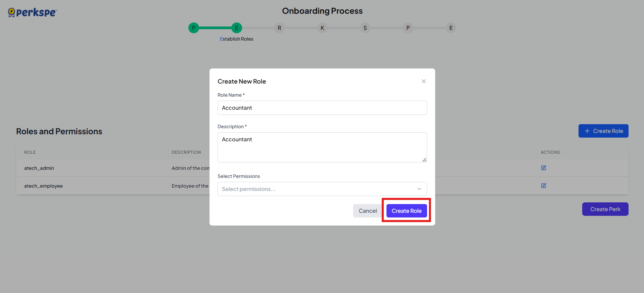Go to the final E onboarding step
This screenshot has width=644, height=293.
(451, 28)
